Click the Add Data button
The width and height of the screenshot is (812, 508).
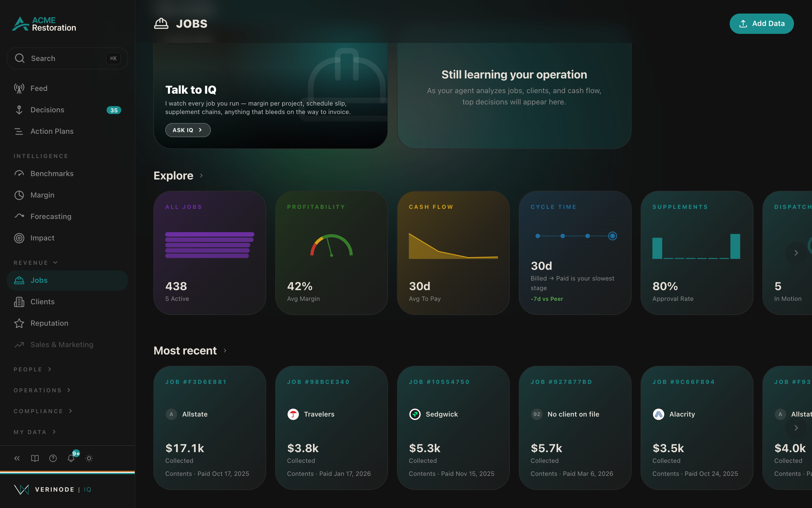761,23
